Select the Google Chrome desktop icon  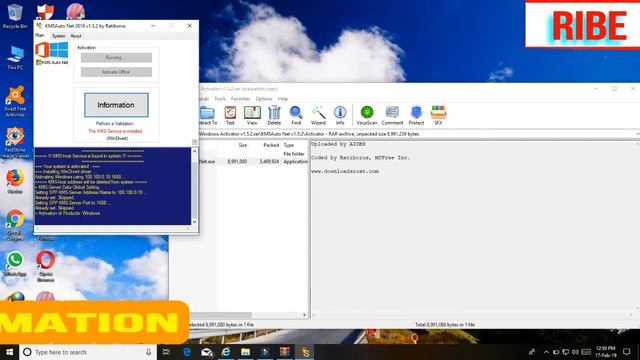15,225
